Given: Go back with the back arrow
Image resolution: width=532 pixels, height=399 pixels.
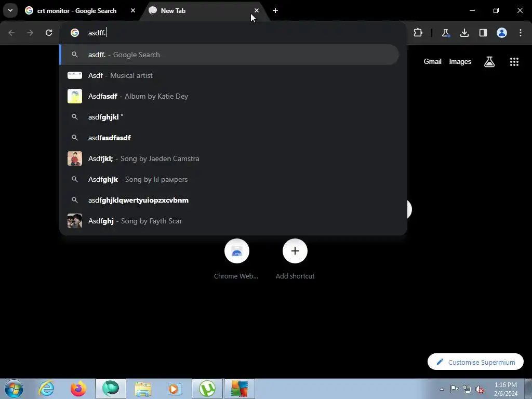Looking at the screenshot, I should tap(11, 33).
